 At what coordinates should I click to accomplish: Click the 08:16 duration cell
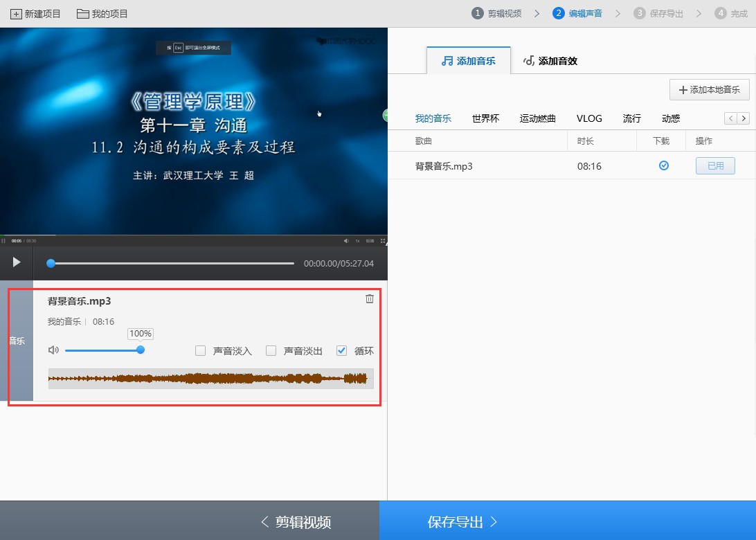pyautogui.click(x=589, y=166)
